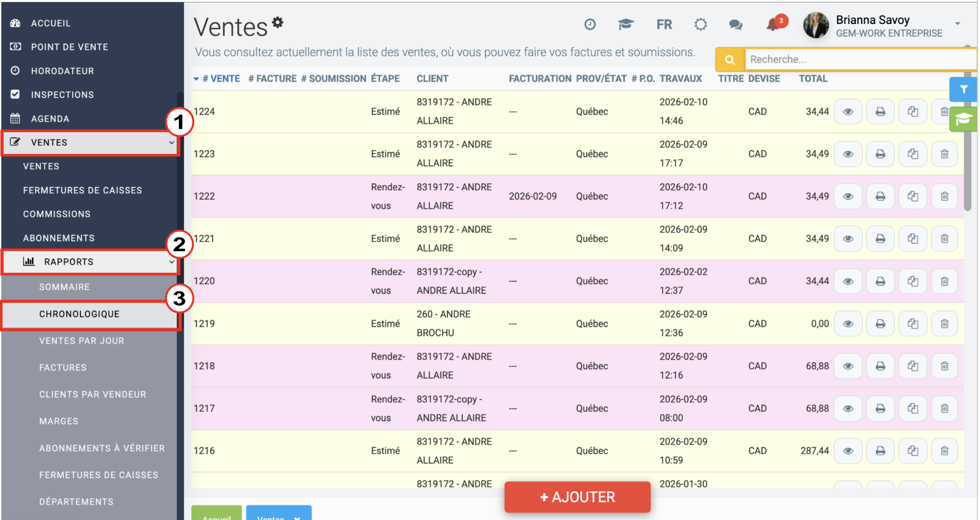Image resolution: width=980 pixels, height=520 pixels.
Task: Open Clients par vendeur report
Action: click(x=93, y=394)
